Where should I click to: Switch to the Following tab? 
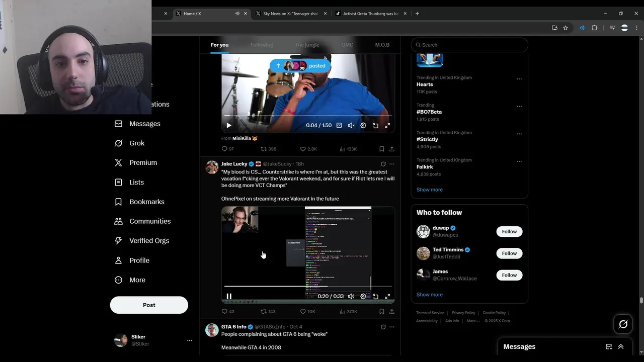pos(262,45)
